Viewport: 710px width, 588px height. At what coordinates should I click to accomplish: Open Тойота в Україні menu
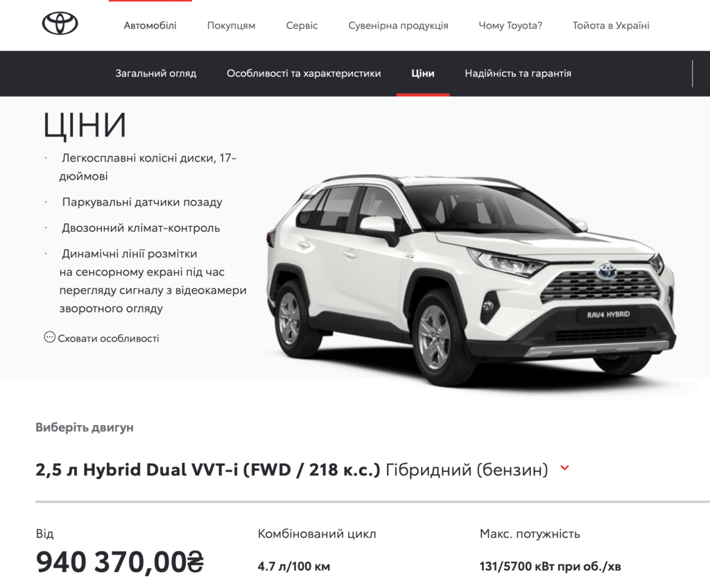(x=611, y=26)
